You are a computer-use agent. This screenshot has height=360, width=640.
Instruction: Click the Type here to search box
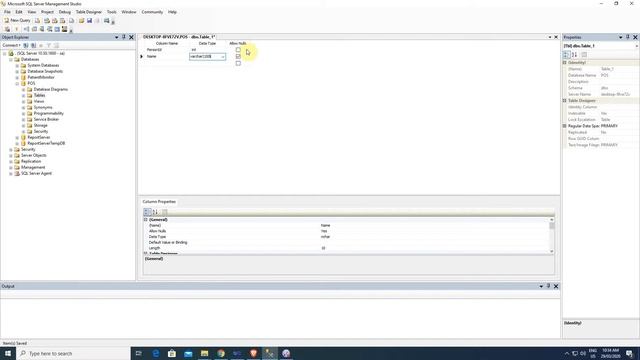coord(73,353)
